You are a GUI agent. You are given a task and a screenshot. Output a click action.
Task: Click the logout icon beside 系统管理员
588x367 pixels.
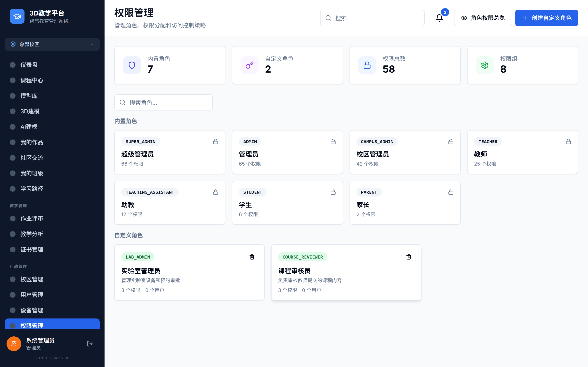[x=90, y=344]
